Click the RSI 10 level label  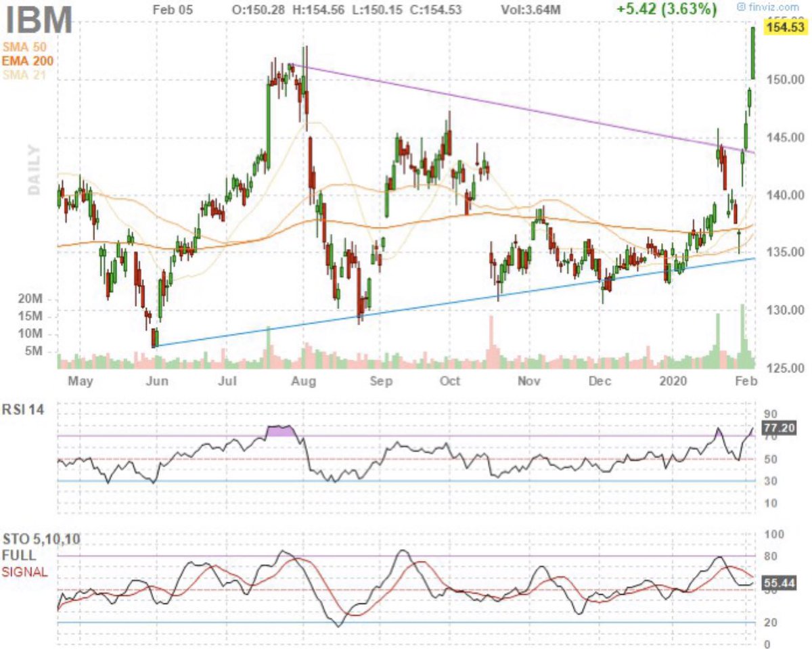pos(769,503)
